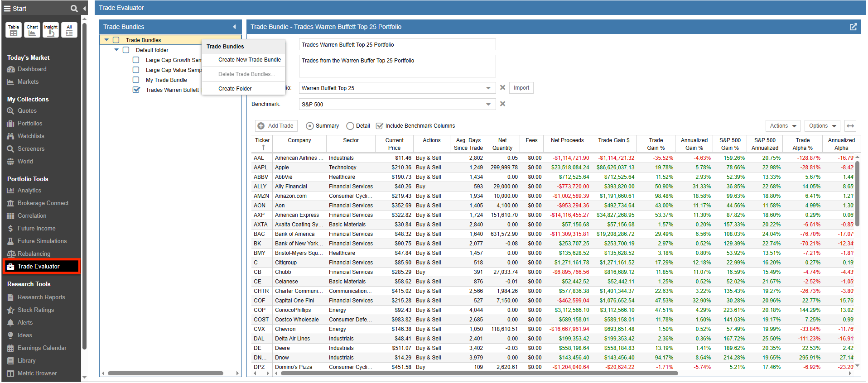Open the Start hamburger menu
The width and height of the screenshot is (868, 383).
(7, 9)
